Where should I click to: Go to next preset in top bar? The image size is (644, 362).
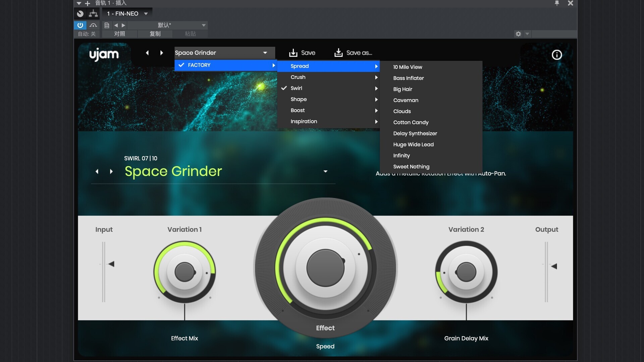[x=161, y=53]
